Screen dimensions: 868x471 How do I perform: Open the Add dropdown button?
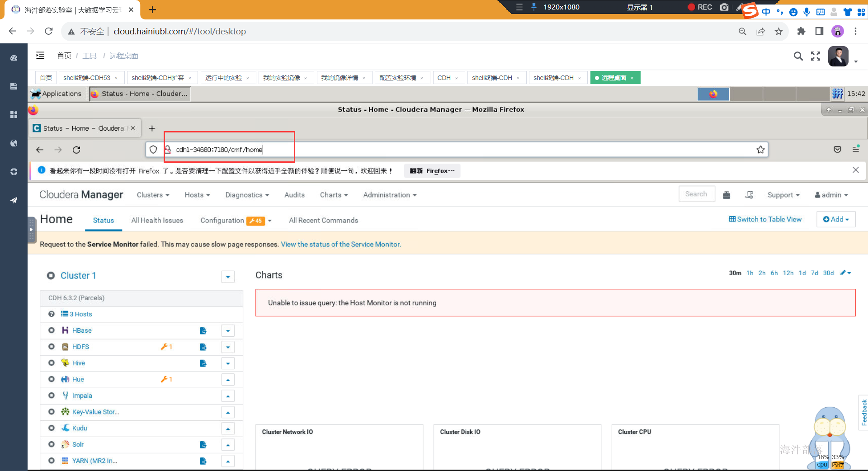pyautogui.click(x=836, y=219)
